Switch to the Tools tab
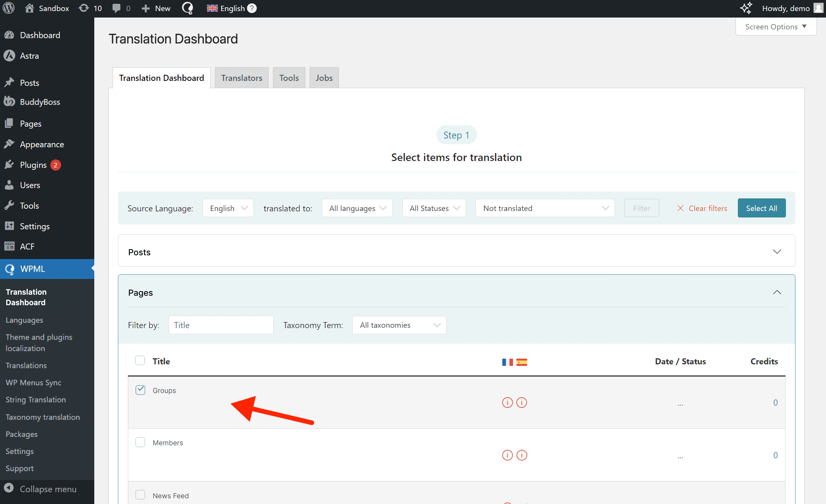This screenshot has height=504, width=826. click(289, 78)
